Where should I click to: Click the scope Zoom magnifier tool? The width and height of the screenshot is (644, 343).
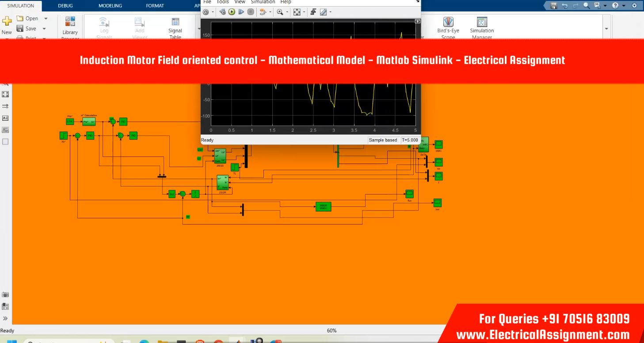pos(280,12)
